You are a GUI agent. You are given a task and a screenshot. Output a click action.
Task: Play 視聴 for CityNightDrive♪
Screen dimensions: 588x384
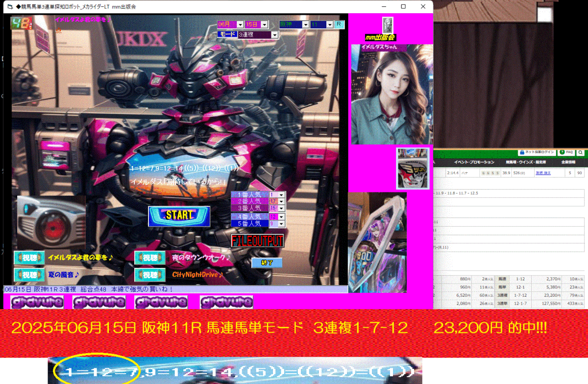pos(150,274)
